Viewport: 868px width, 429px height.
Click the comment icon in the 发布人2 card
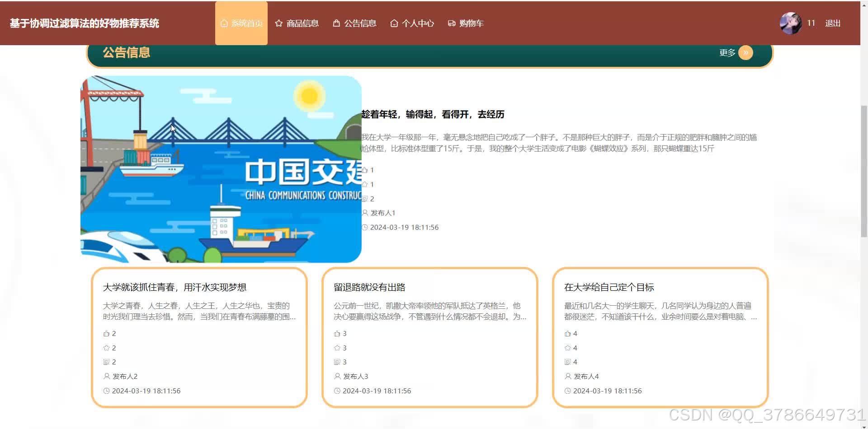pos(106,362)
